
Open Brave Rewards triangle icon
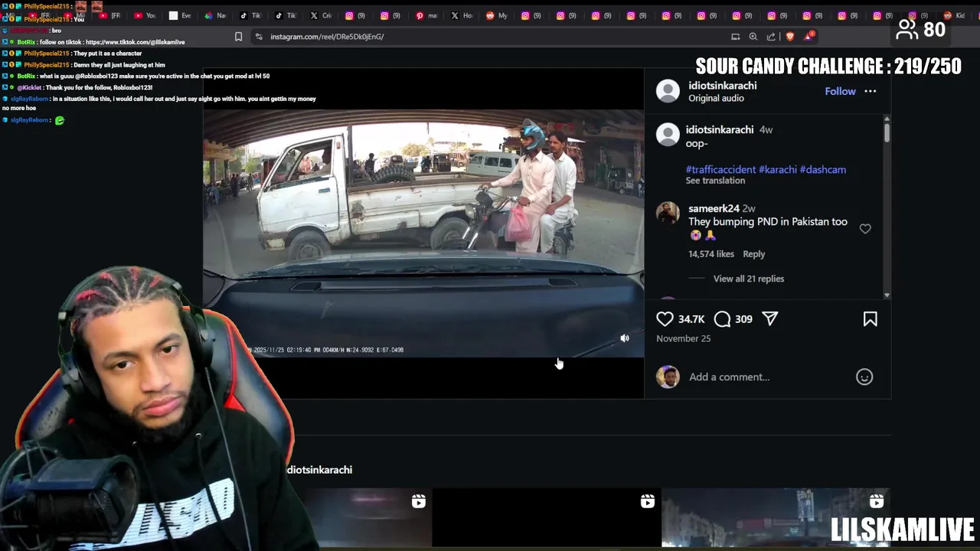(809, 36)
